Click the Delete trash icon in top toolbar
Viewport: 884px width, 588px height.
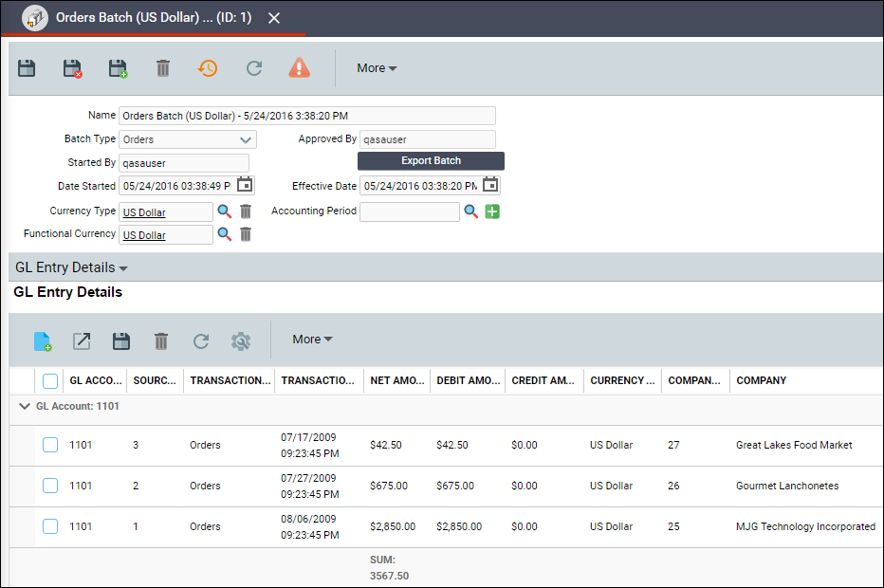(x=163, y=68)
